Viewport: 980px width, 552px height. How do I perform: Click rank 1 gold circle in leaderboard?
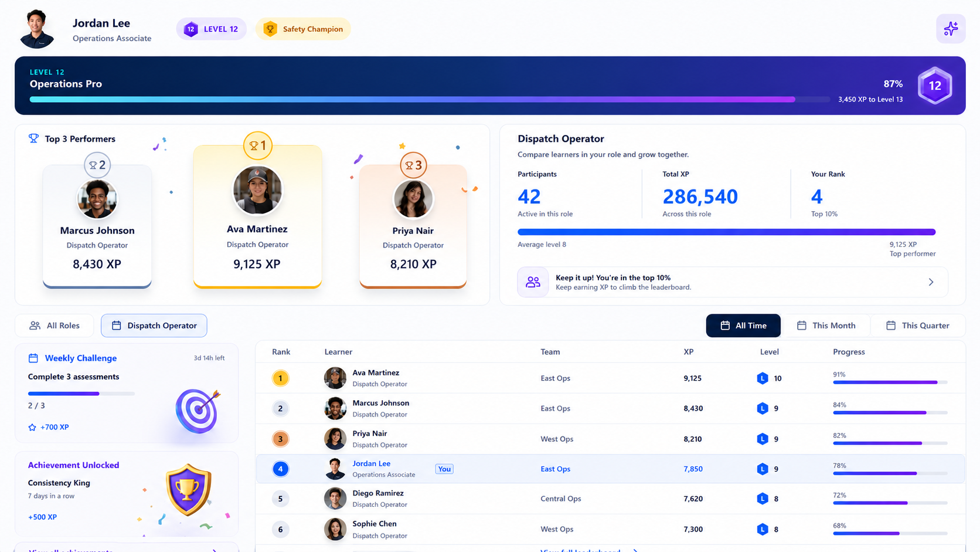tap(280, 378)
